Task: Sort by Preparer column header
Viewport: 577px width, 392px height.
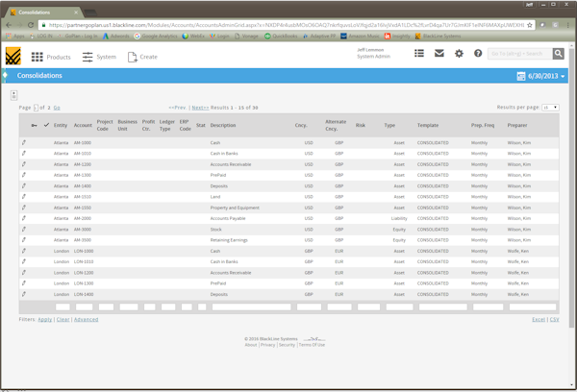Action: pyautogui.click(x=517, y=126)
